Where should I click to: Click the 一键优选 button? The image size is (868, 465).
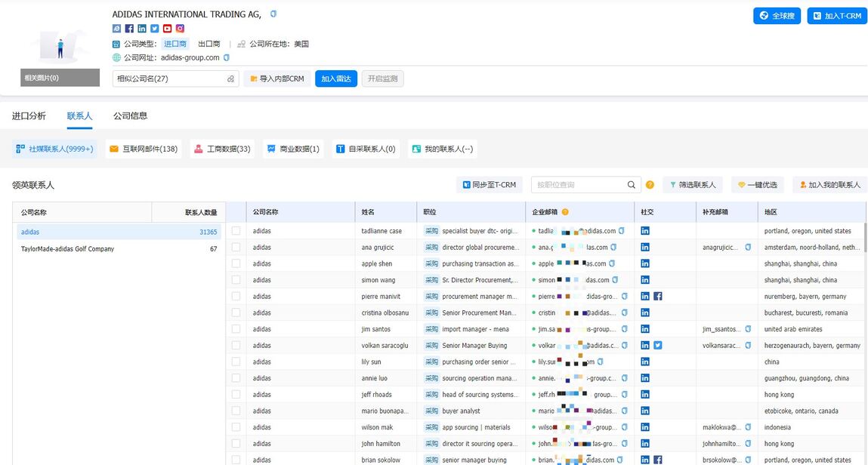pos(757,185)
